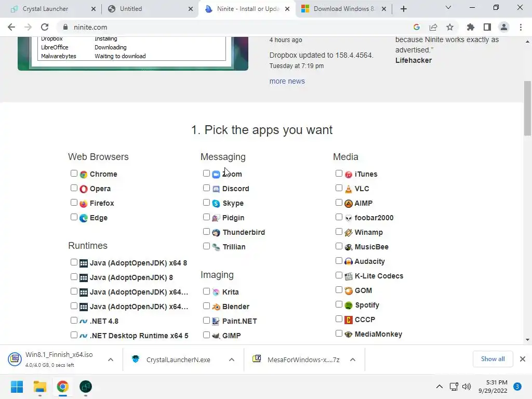Open the Chrome extensions puzzle icon

point(471,27)
